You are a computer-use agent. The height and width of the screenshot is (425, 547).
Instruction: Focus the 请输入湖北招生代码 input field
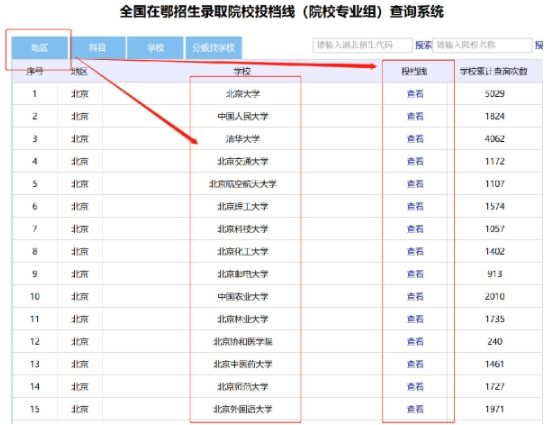tap(362, 45)
